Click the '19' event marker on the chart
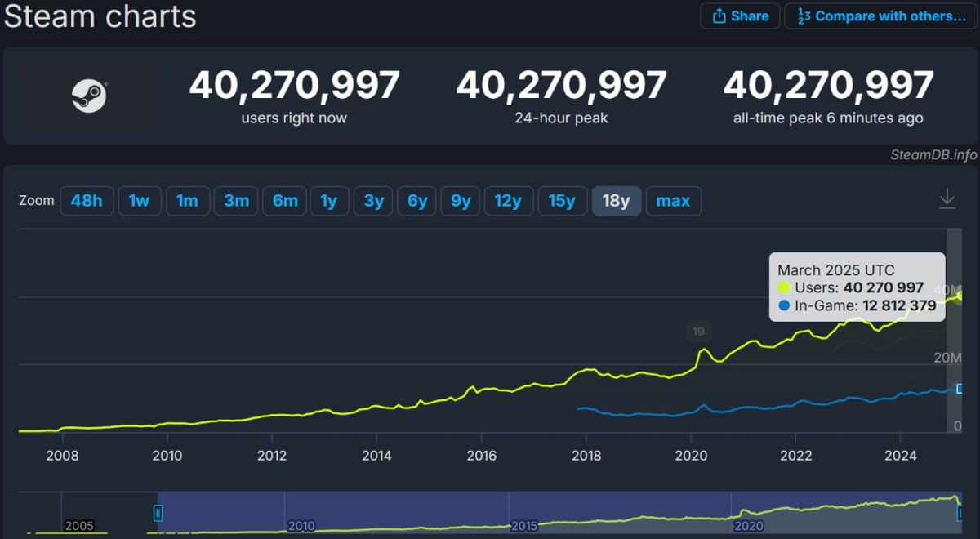 pyautogui.click(x=698, y=331)
